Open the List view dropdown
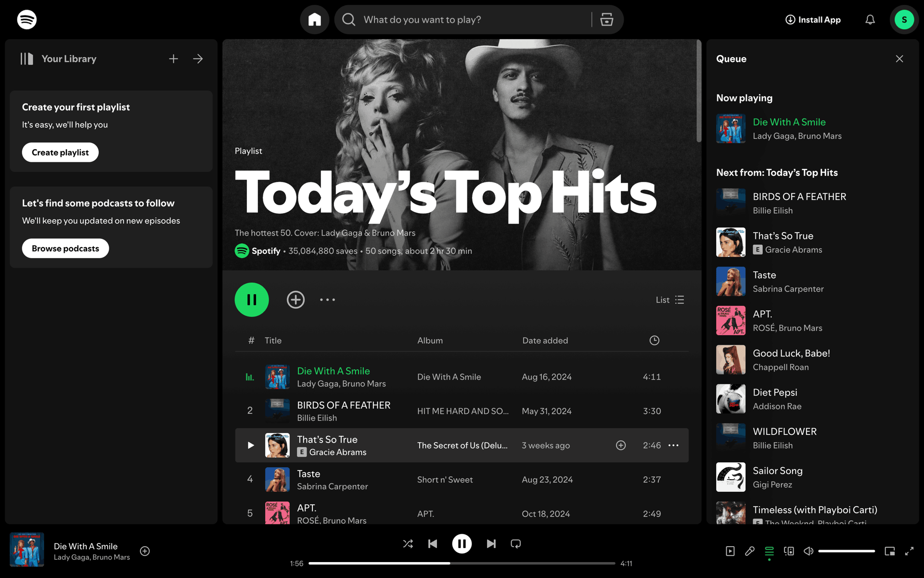The height and width of the screenshot is (578, 924). [670, 300]
